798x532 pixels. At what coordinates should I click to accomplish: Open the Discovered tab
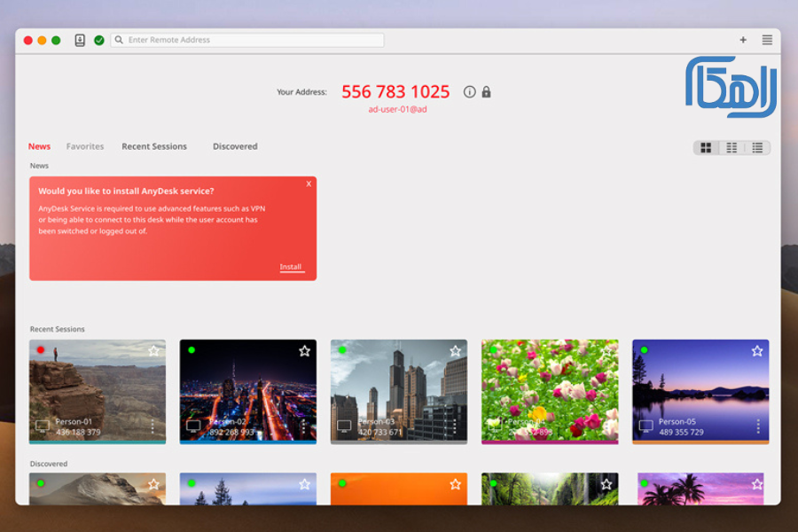tap(235, 146)
